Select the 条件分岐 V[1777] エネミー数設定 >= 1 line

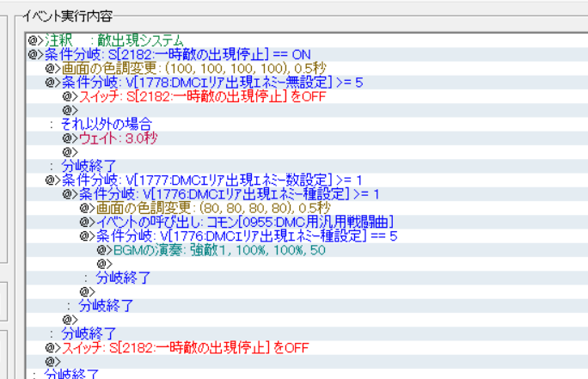point(204,180)
